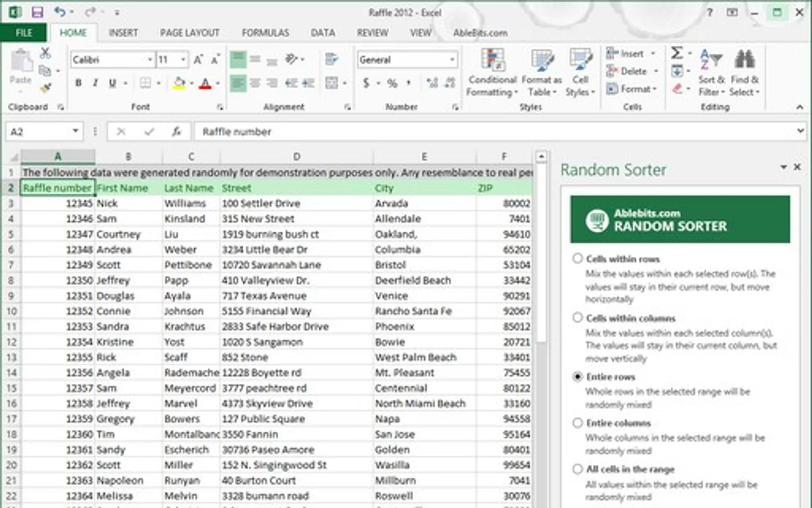Switch to the AbleBits.com tab
The image size is (812, 508).
coord(480,33)
